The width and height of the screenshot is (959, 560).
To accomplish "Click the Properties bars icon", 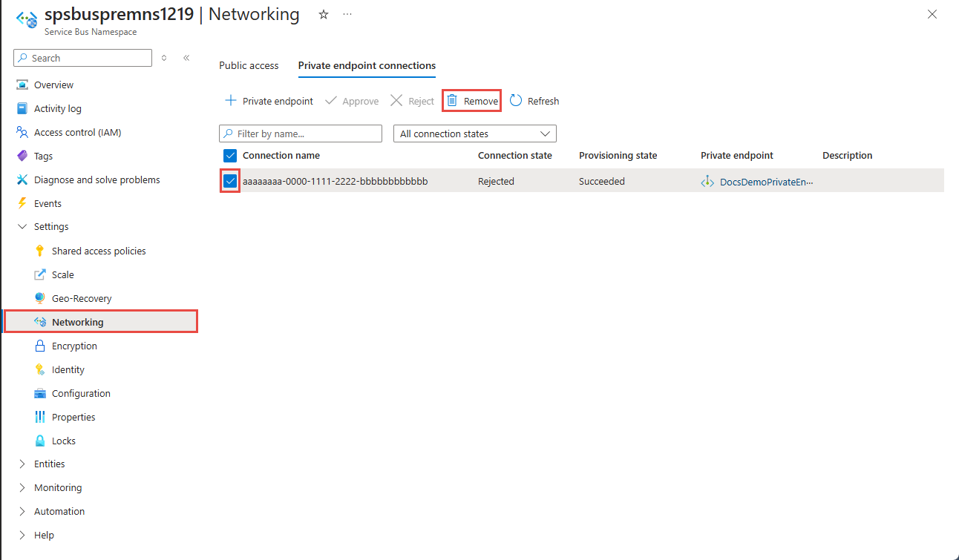I will tap(40, 417).
